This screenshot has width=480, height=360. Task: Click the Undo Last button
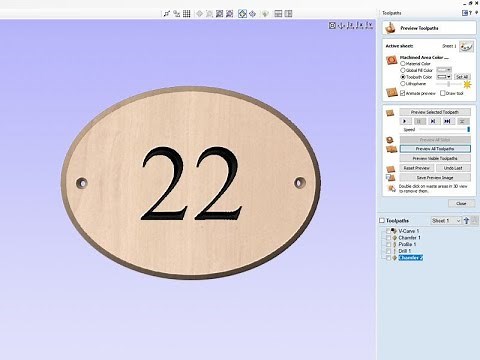453,168
